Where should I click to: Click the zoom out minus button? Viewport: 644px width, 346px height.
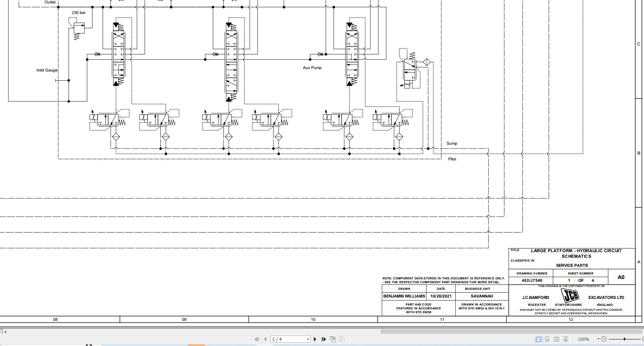click(604, 339)
